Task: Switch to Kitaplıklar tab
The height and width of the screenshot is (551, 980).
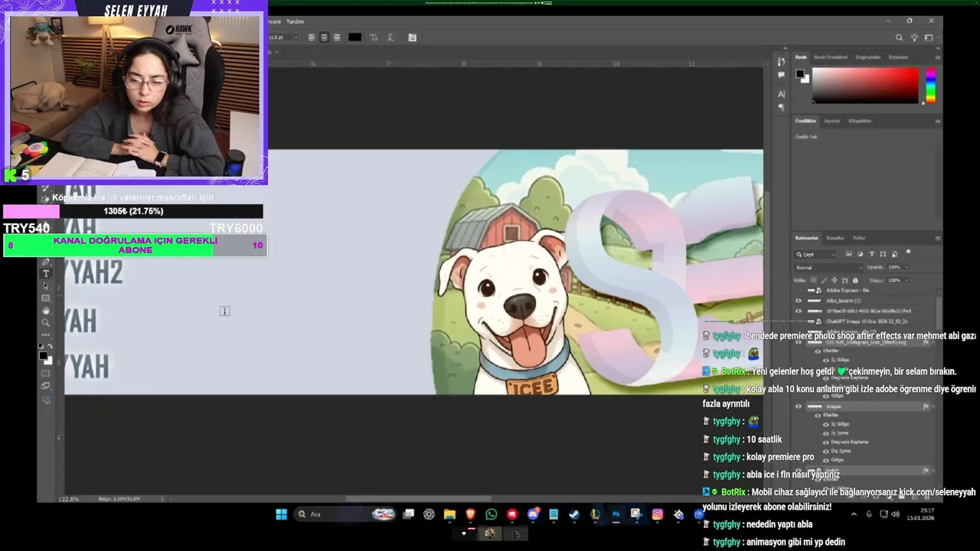Action: pyautogui.click(x=860, y=121)
